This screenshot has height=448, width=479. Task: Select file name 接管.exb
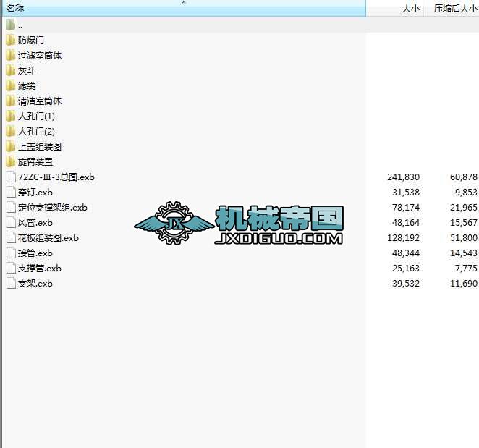[35, 253]
